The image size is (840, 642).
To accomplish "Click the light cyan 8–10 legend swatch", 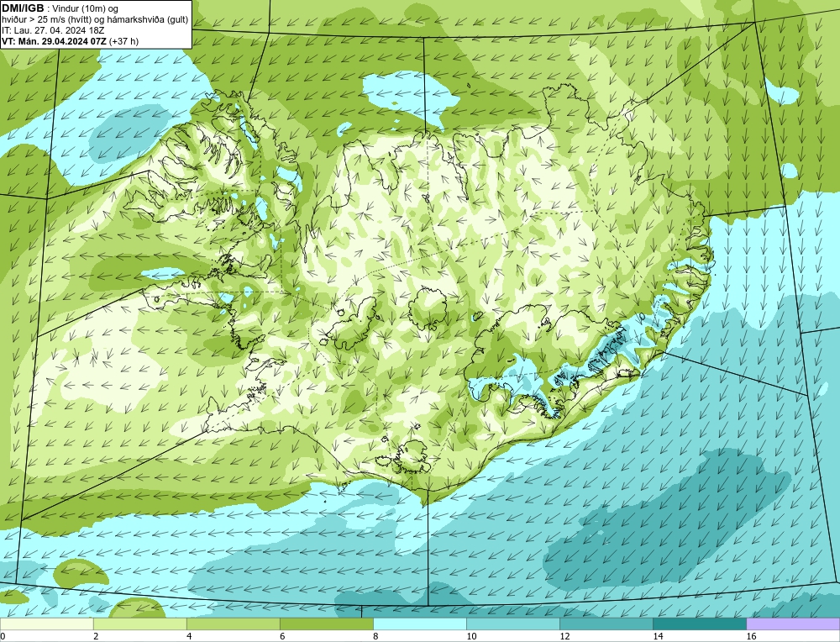I will (x=419, y=624).
